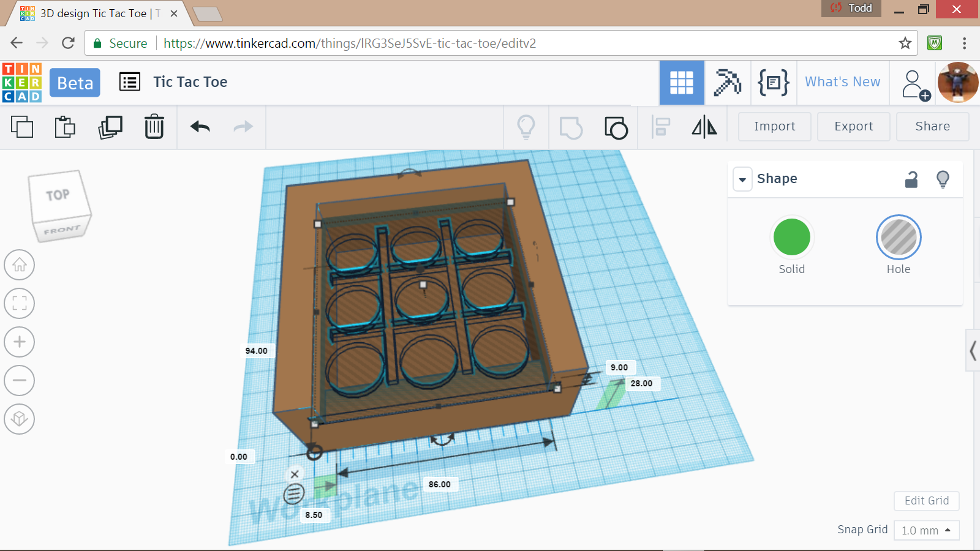Image resolution: width=980 pixels, height=551 pixels.
Task: Bookmark page with star icon
Action: tap(905, 43)
